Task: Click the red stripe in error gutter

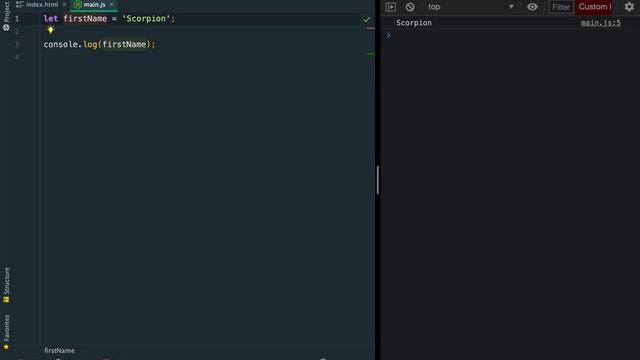Action: (370, 29)
